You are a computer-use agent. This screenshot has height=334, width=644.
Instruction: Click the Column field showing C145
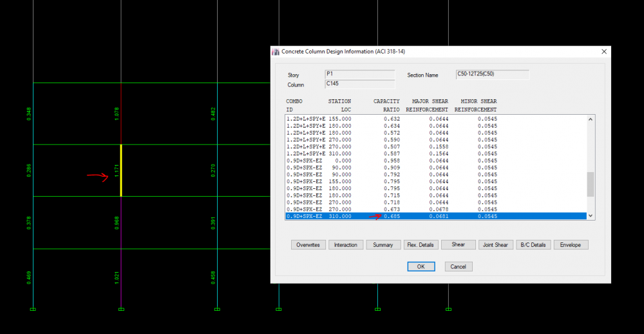(360, 84)
